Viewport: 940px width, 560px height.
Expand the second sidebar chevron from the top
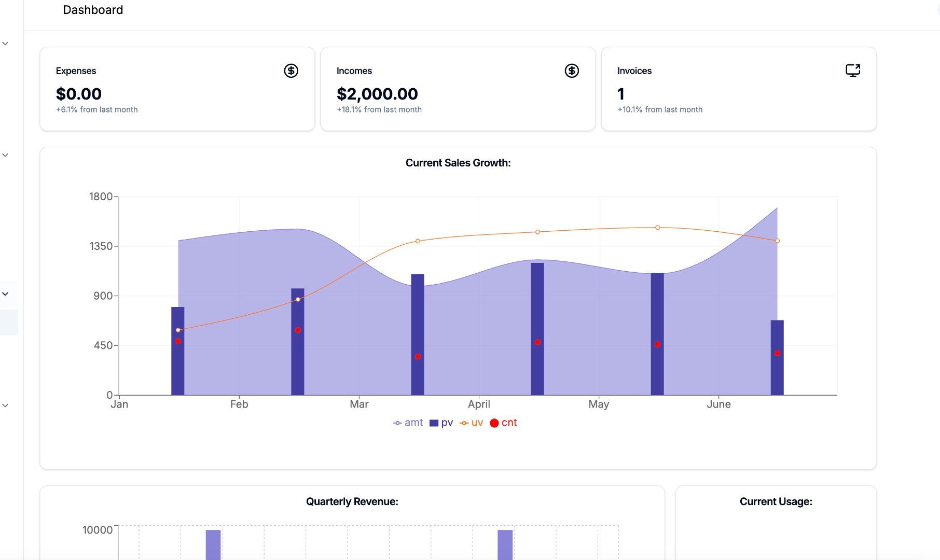[x=5, y=155]
